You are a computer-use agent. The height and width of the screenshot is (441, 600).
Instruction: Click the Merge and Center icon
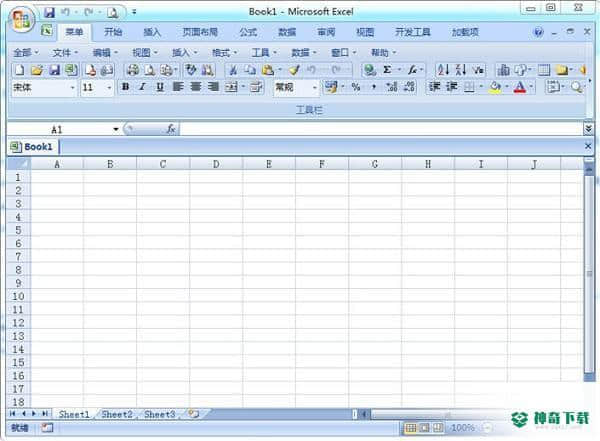pos(231,87)
